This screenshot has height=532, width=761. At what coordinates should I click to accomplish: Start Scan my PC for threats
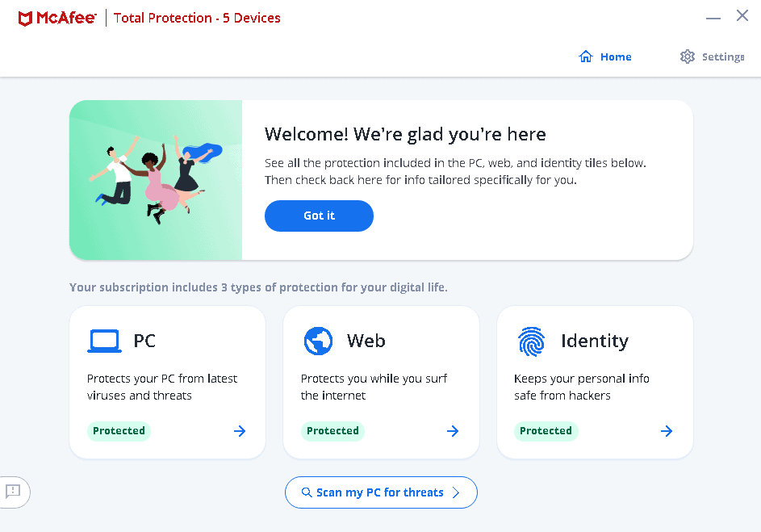(x=380, y=492)
